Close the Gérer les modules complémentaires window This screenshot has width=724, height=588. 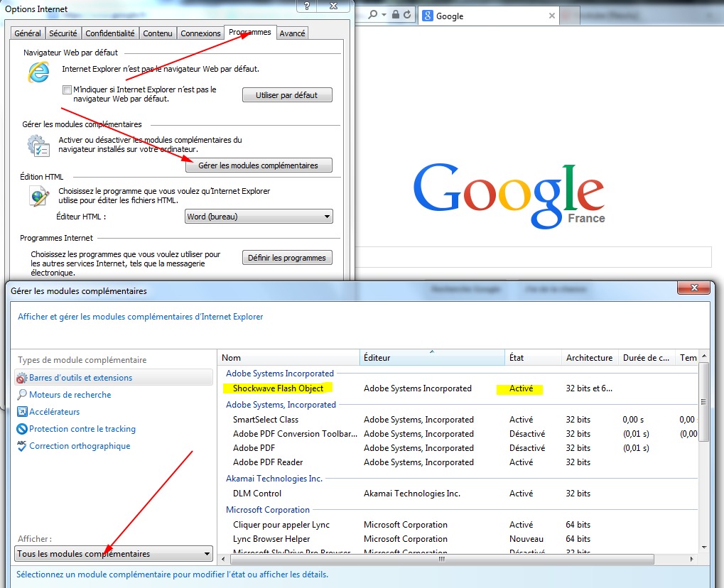pyautogui.click(x=693, y=288)
